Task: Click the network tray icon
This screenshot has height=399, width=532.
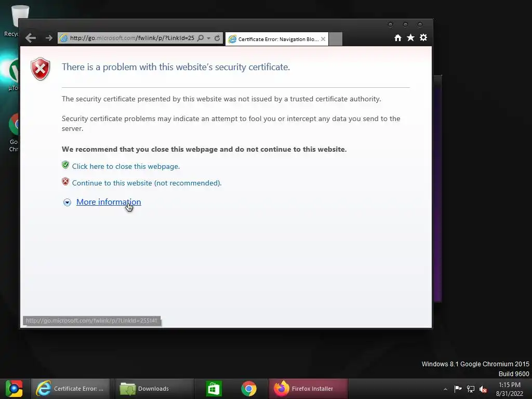Action: 471,389
